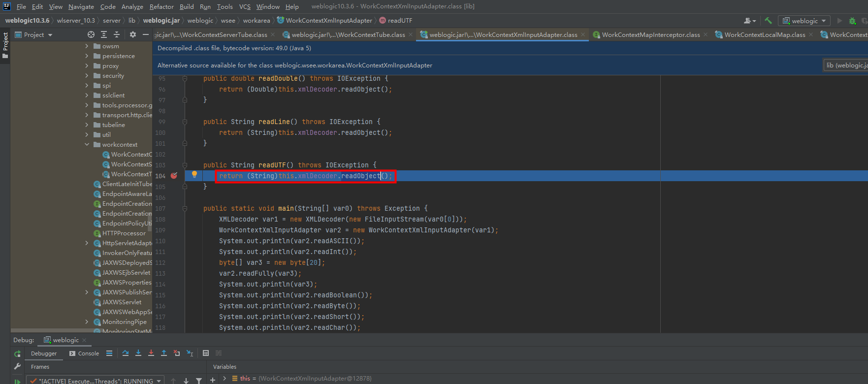Open the user/collaboration icon dropdown

(x=750, y=21)
